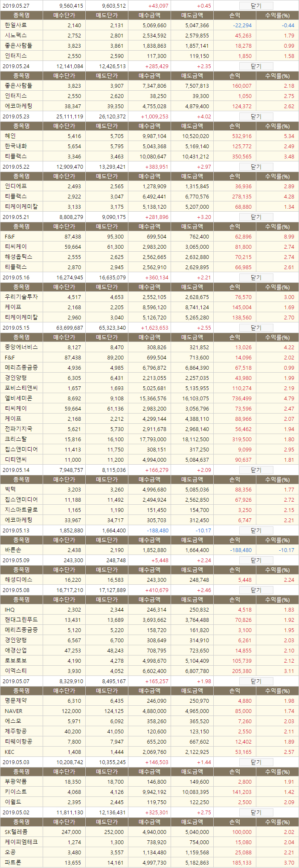Click the 오공 stock name

click(10, 852)
